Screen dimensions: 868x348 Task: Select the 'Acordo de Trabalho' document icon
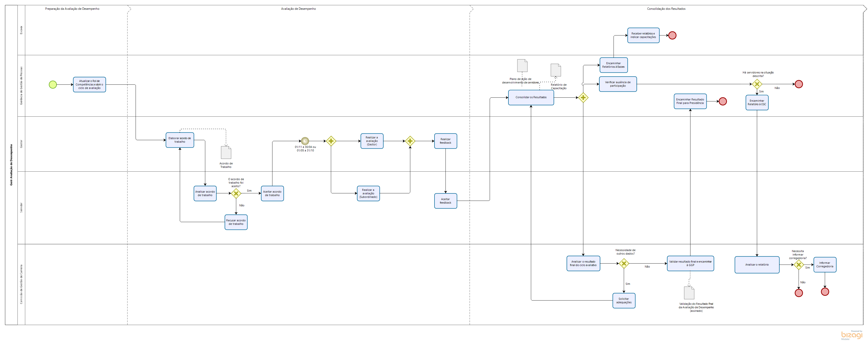226,152
